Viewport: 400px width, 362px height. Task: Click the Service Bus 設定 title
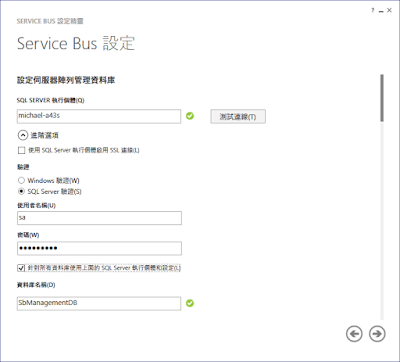(76, 43)
